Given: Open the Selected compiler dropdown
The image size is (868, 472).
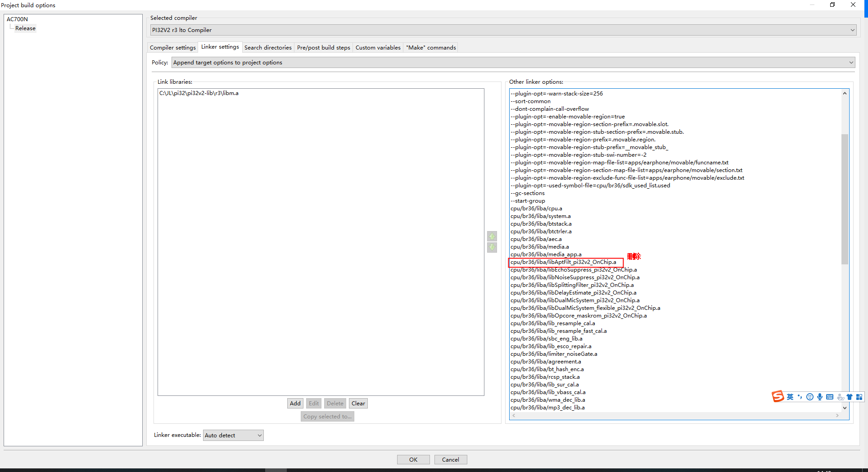Looking at the screenshot, I should click(x=503, y=30).
